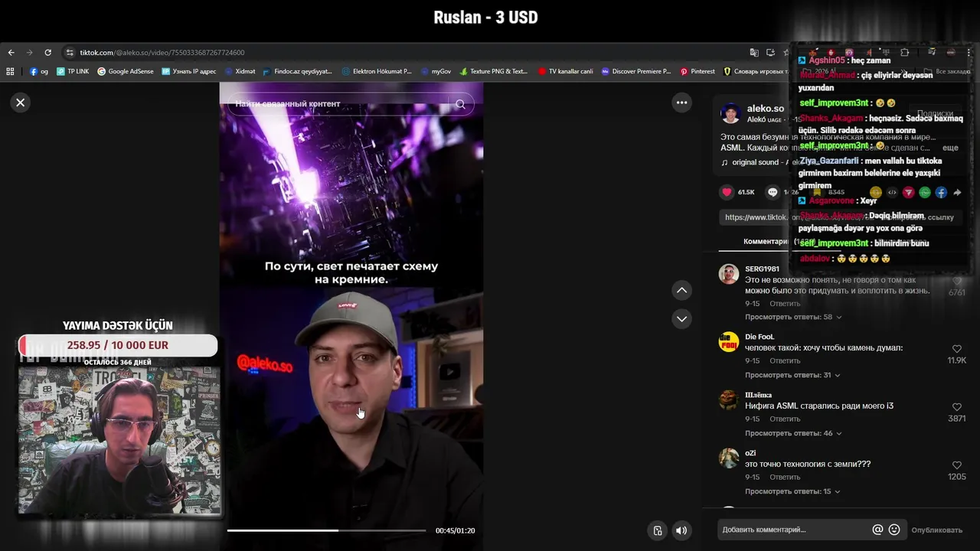Seek along the video progress bar
Viewport: 980px width, 551px height.
pos(326,530)
